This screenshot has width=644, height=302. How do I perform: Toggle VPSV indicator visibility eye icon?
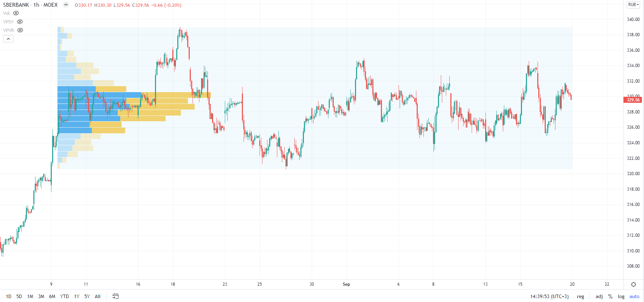(20, 22)
